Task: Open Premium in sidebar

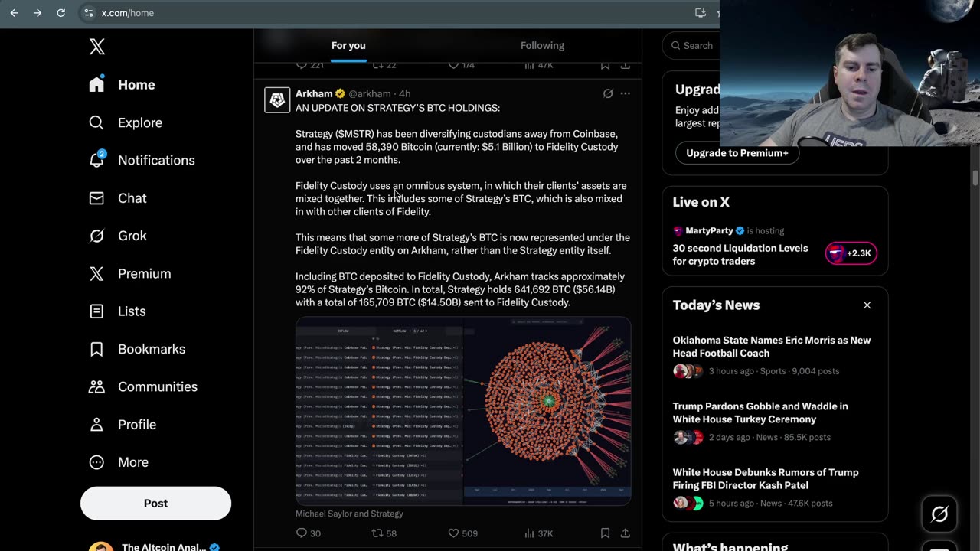Action: click(129, 273)
